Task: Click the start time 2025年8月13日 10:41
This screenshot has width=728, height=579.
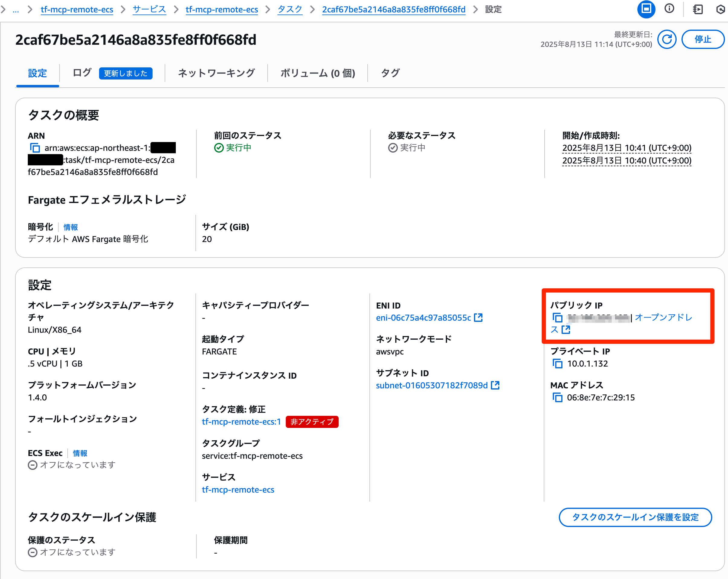Action: 627,148
